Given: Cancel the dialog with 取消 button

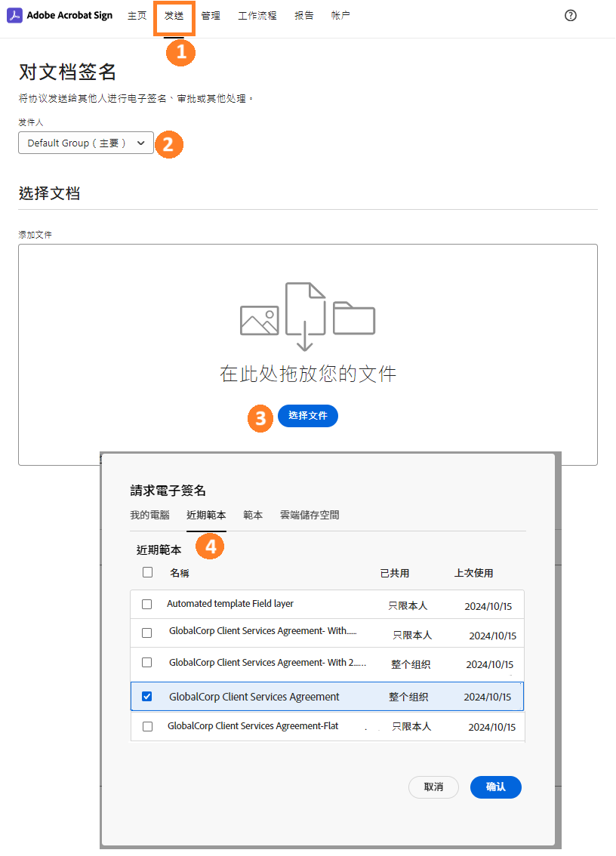Looking at the screenshot, I should point(433,787).
